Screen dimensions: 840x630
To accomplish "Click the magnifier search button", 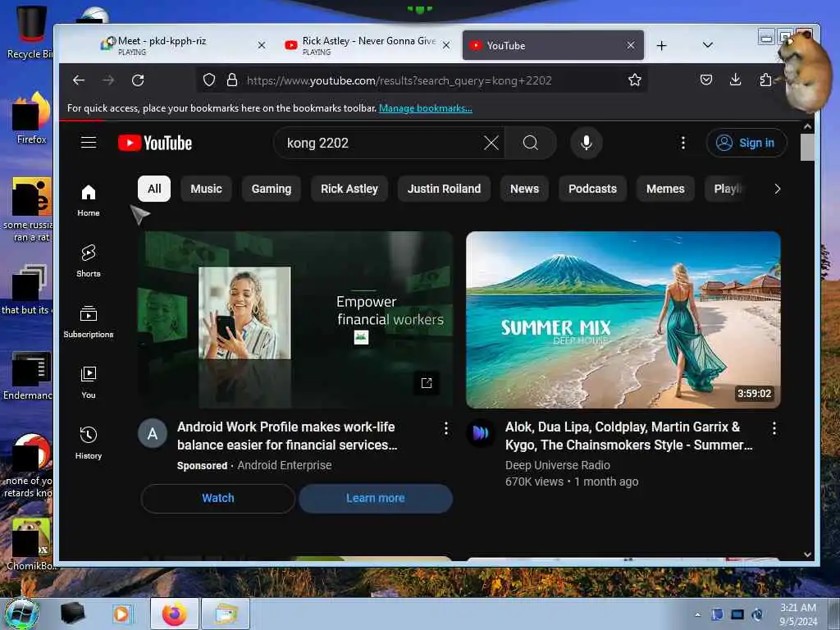I will point(531,143).
